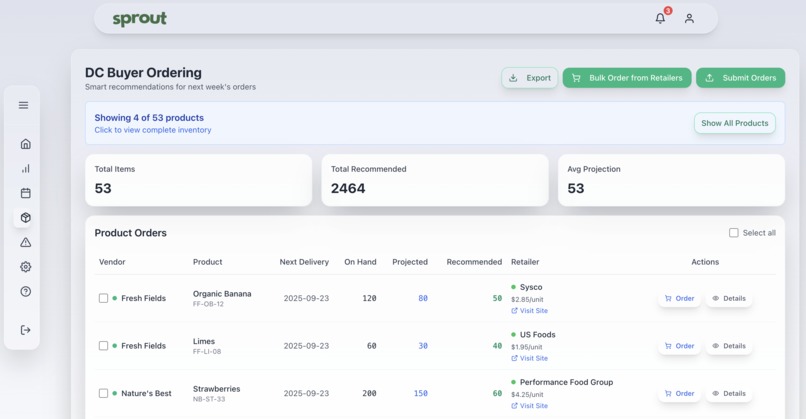Click the Projected column header
806x419 pixels.
[410, 262]
